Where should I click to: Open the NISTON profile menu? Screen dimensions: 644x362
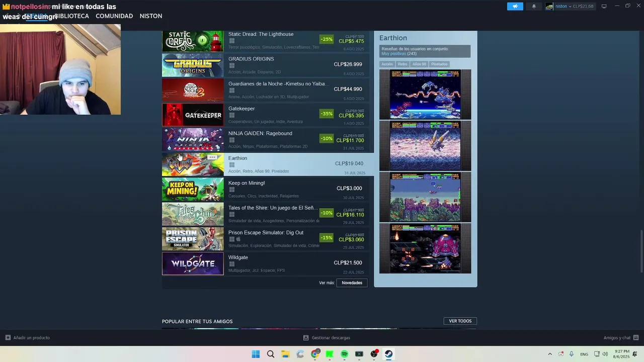pyautogui.click(x=151, y=16)
